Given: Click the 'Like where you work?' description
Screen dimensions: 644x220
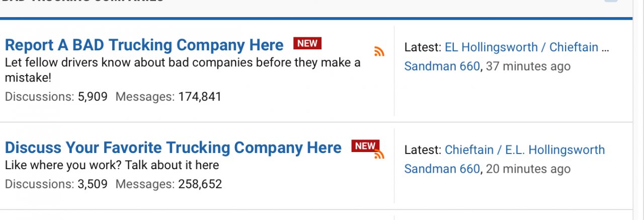Looking at the screenshot, I should [112, 165].
